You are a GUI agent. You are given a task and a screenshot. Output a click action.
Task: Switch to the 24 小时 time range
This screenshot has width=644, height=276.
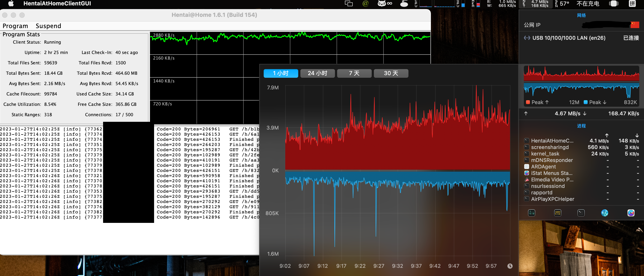[317, 73]
